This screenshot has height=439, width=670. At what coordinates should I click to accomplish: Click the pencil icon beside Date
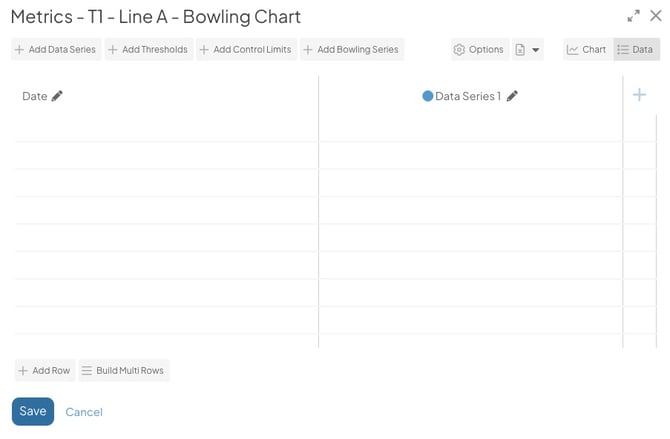coord(57,96)
